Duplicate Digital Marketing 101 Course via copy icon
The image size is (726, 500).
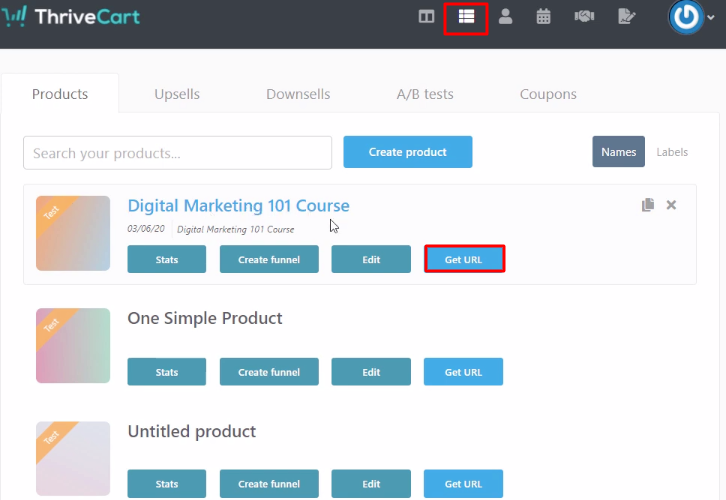click(648, 205)
